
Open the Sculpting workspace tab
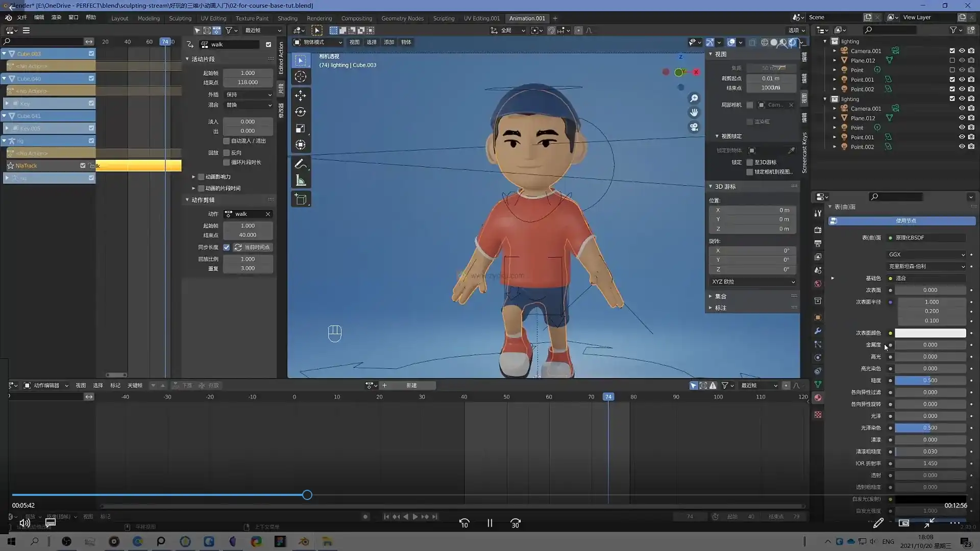180,18
